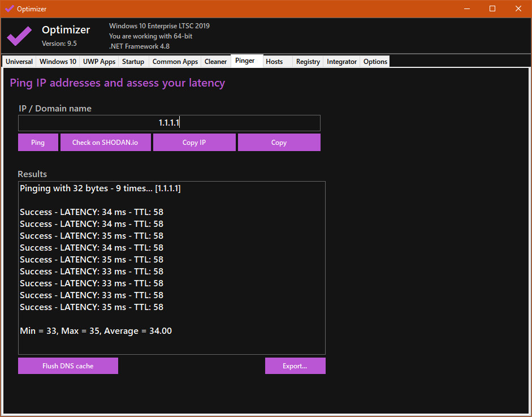Viewport: 532px width, 417px height.
Task: Switch to the Universal tab
Action: click(19, 62)
